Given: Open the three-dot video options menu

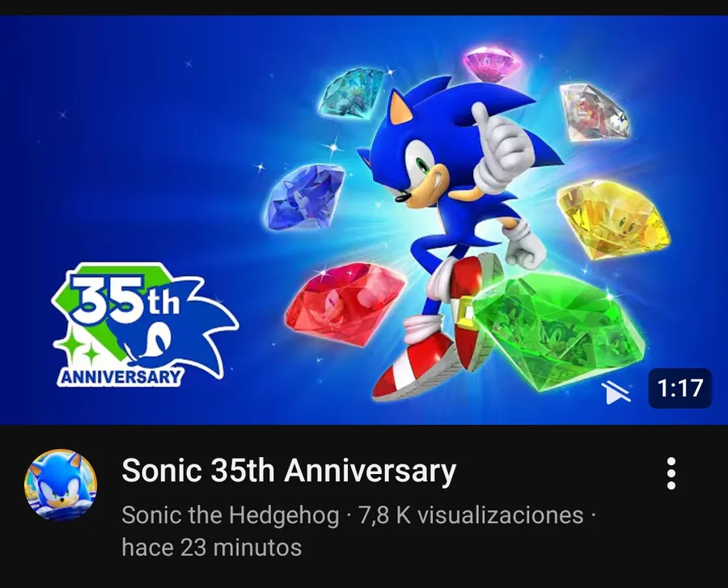Looking at the screenshot, I should click(x=671, y=473).
